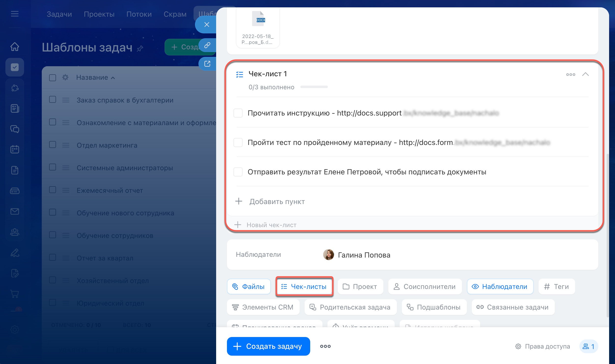
Task: Open more options next to Создать задачу
Action: click(325, 346)
